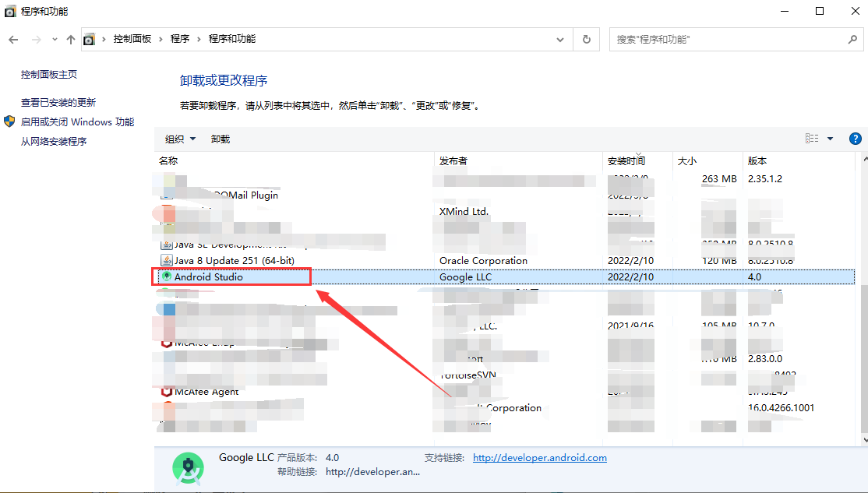868x493 pixels.
Task: Open the http://developer.android.com support link
Action: pyautogui.click(x=540, y=458)
